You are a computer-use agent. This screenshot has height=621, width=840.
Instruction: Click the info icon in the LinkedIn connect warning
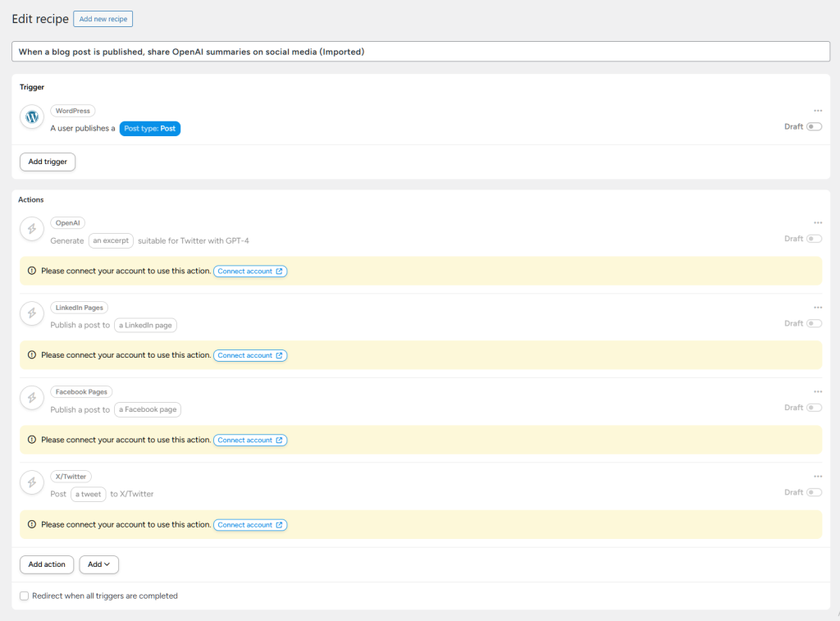coord(31,355)
